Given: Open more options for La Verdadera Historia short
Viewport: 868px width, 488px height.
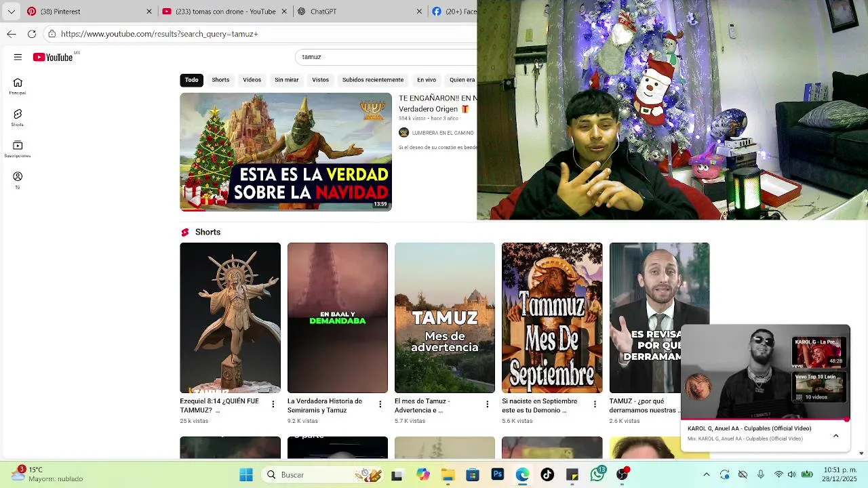Looking at the screenshot, I should pos(380,405).
